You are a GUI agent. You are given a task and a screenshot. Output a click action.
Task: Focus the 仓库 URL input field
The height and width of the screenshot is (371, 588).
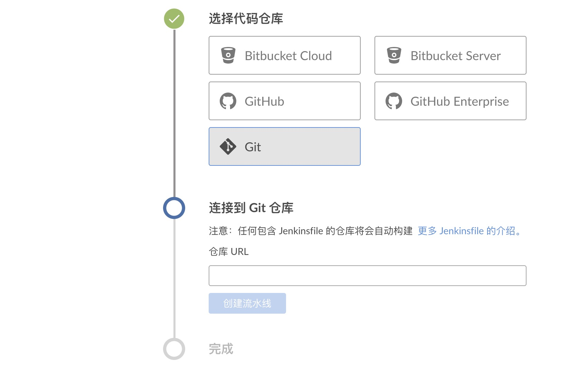(367, 276)
